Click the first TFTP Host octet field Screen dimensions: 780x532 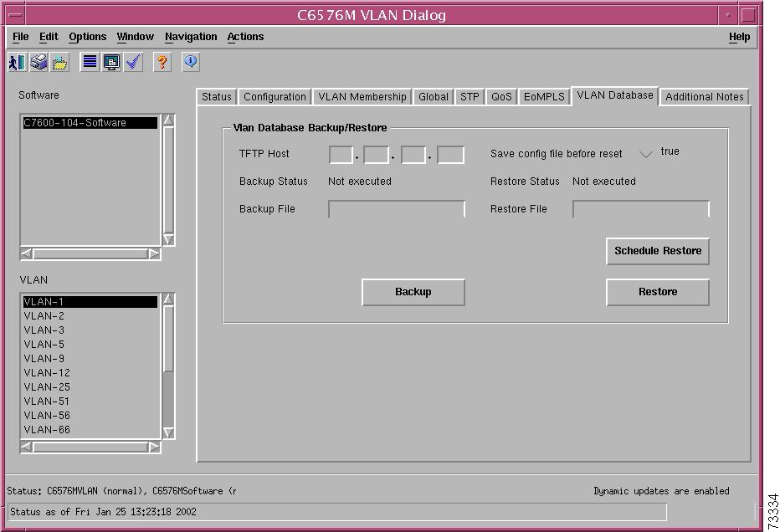pyautogui.click(x=341, y=155)
